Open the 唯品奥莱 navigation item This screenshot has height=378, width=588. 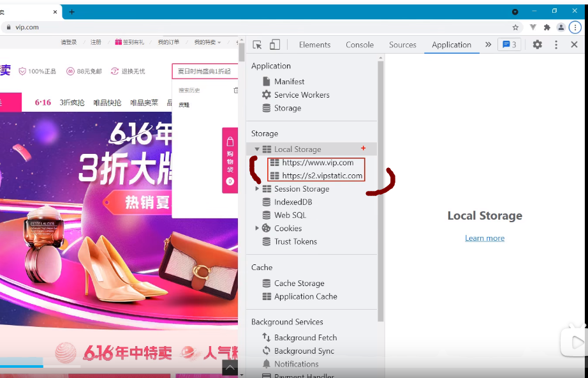coord(144,102)
